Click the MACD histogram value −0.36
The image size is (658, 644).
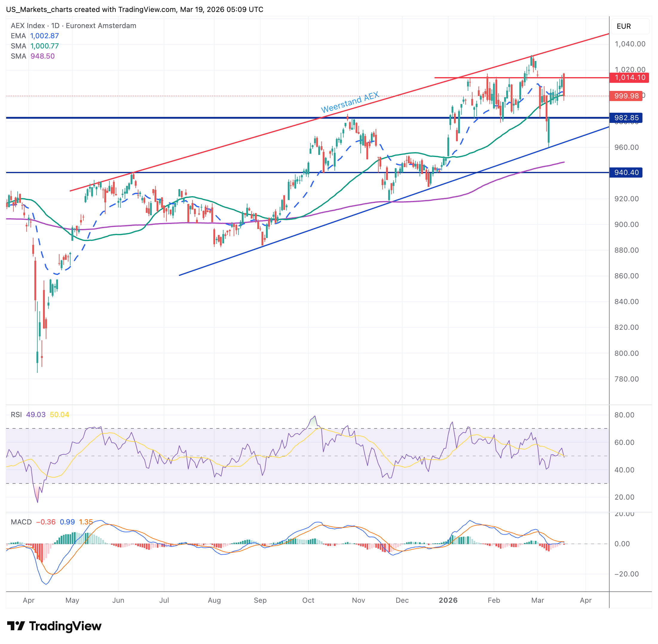pyautogui.click(x=46, y=522)
